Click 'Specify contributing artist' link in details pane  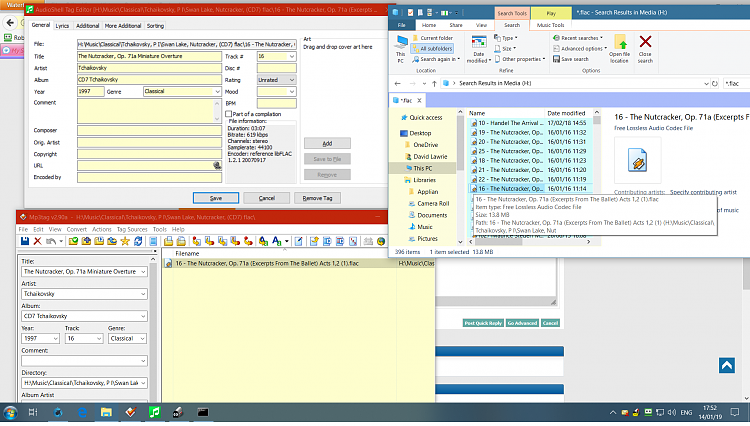(x=703, y=192)
